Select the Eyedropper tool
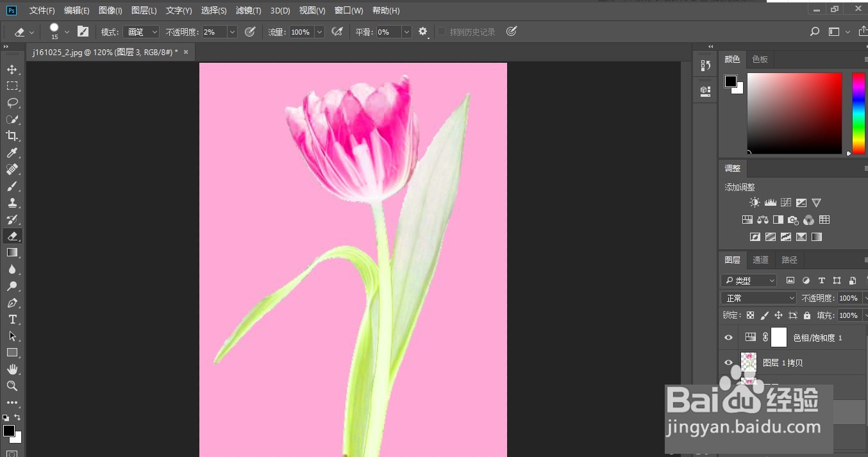This screenshot has width=868, height=457. pos(12,153)
